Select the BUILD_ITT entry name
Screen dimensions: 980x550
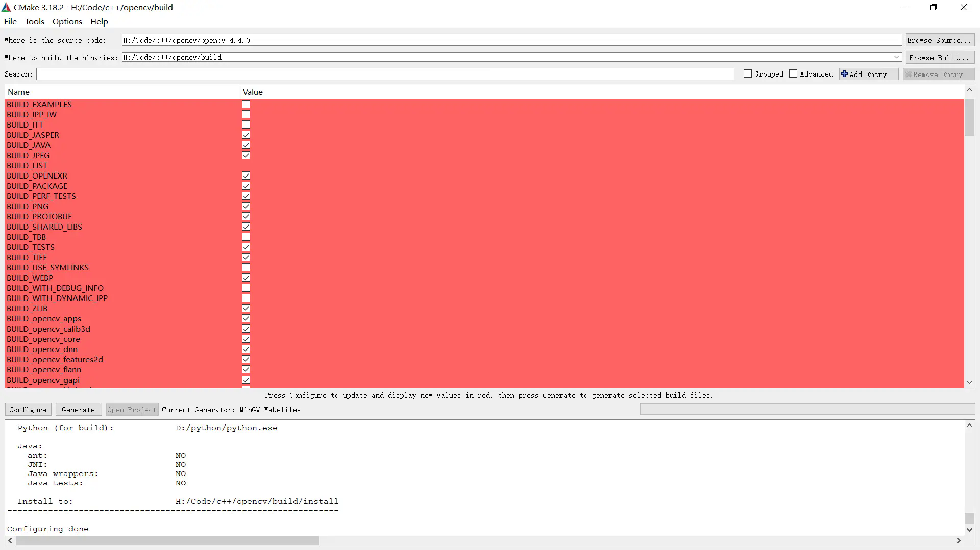pyautogui.click(x=25, y=124)
